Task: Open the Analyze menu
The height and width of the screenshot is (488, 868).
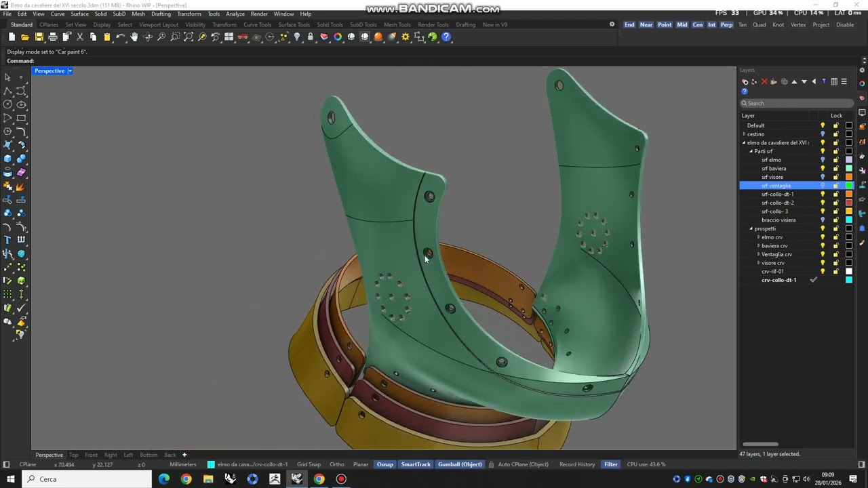Action: click(235, 14)
